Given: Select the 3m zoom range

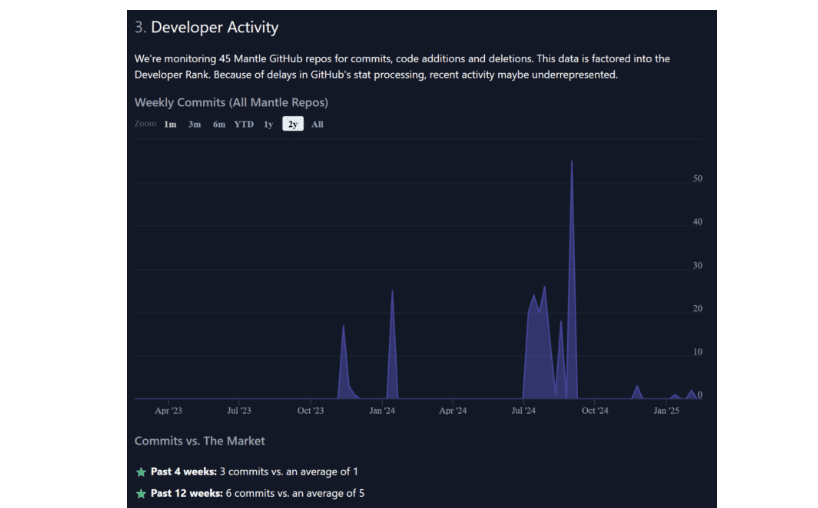Looking at the screenshot, I should click(195, 124).
